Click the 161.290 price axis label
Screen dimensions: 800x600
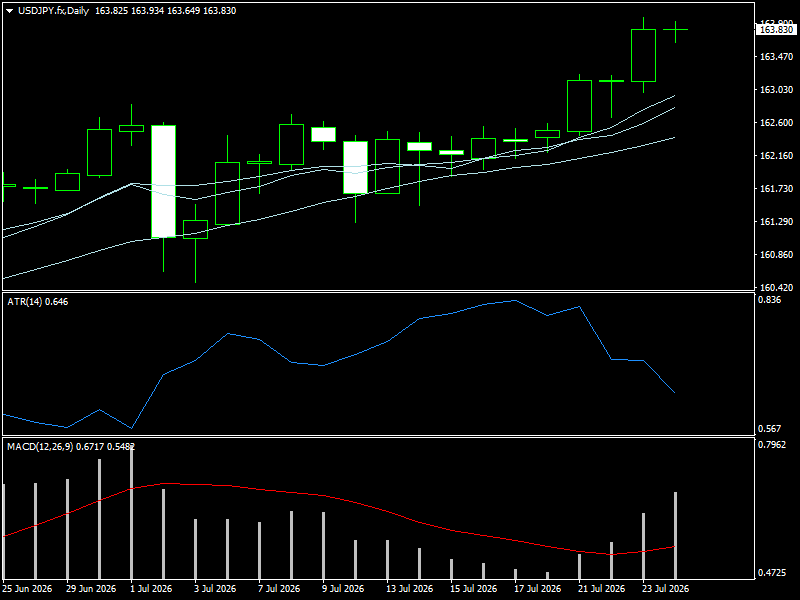[777, 222]
